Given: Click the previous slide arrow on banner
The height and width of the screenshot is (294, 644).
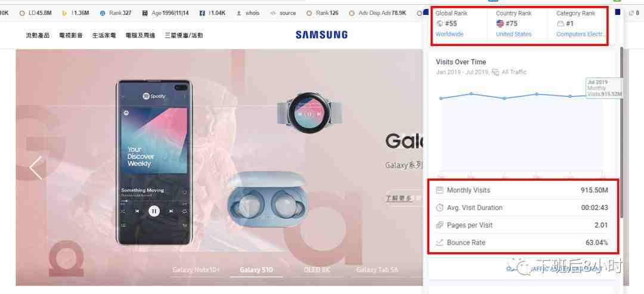Looking at the screenshot, I should pyautogui.click(x=36, y=168).
